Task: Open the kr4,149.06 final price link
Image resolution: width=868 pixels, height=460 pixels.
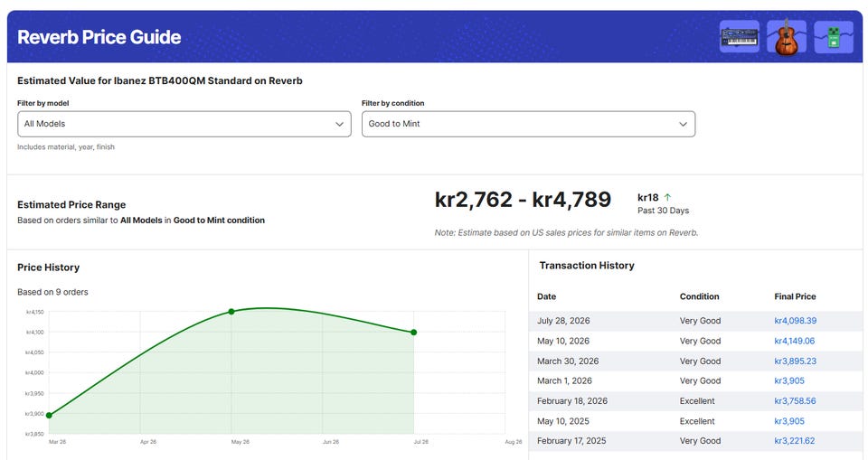Action: pyautogui.click(x=795, y=341)
